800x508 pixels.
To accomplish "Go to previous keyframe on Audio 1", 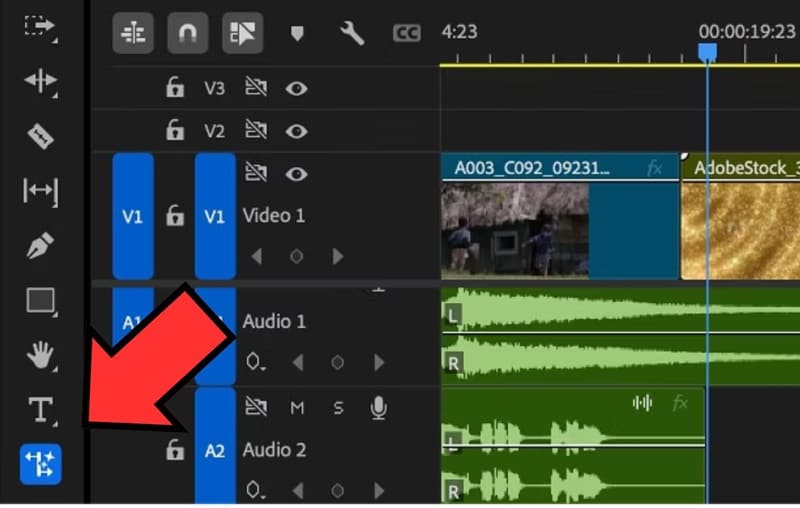I will click(298, 362).
